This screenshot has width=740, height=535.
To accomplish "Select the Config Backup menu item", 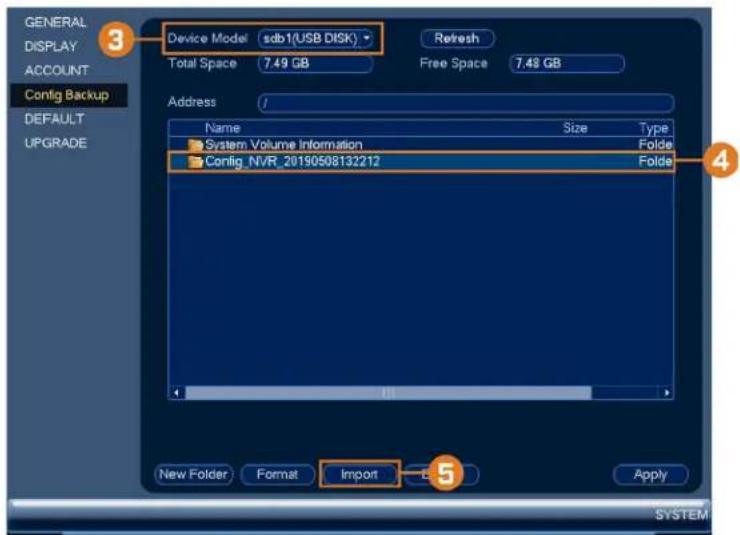I will click(69, 95).
